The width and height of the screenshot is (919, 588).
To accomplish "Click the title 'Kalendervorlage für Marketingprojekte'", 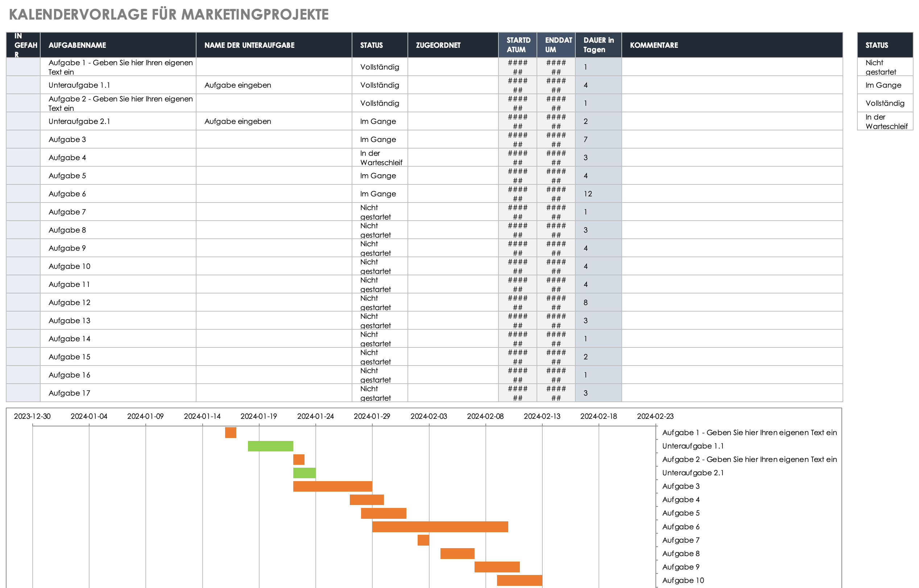I will [x=169, y=14].
